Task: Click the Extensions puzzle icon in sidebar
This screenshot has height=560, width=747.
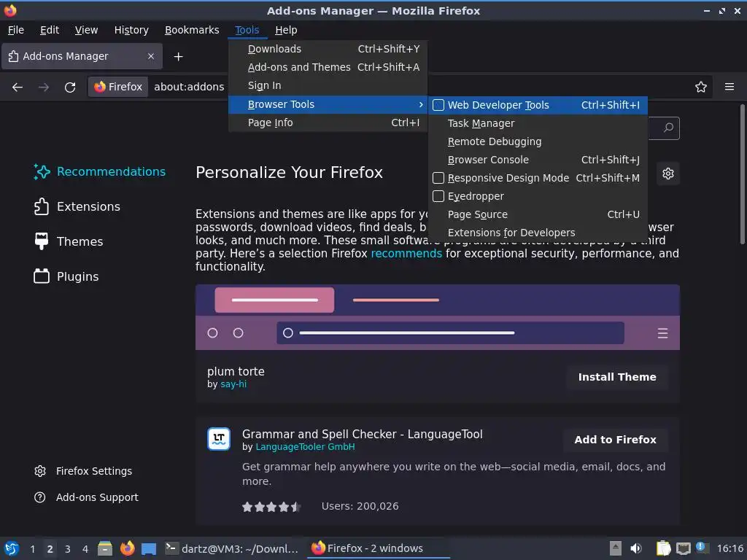Action: 42,206
